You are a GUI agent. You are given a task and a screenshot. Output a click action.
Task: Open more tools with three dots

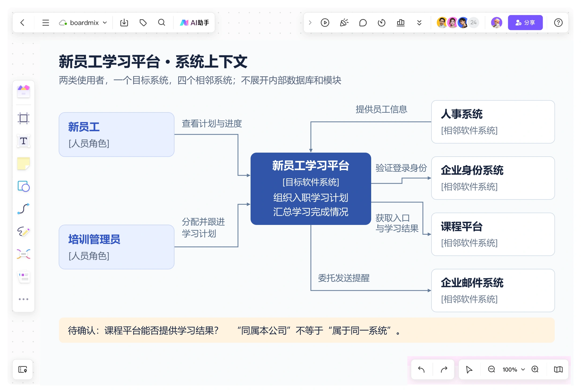[x=24, y=299]
